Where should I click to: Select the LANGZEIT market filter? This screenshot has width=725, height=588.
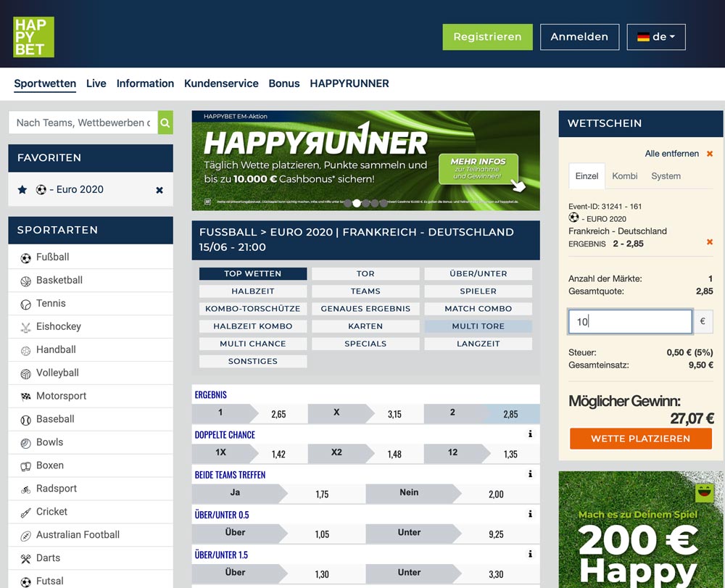click(478, 344)
